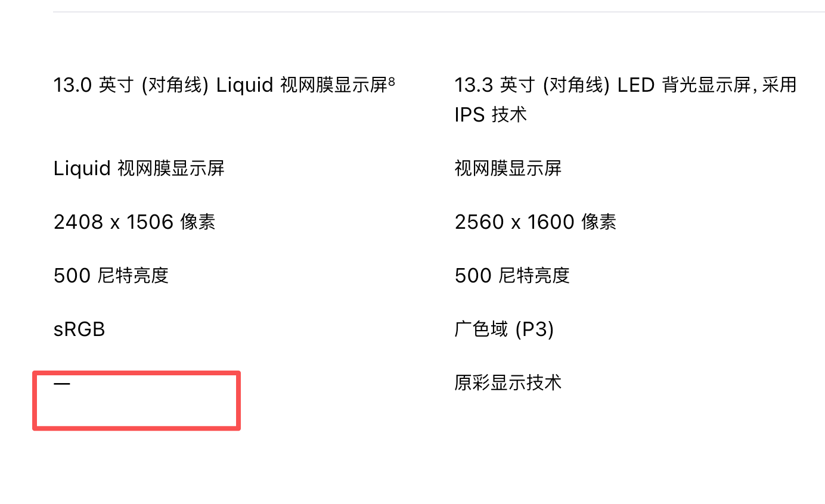
Task: Select the "2408 x 1506 像素" resolution
Action: pos(134,222)
